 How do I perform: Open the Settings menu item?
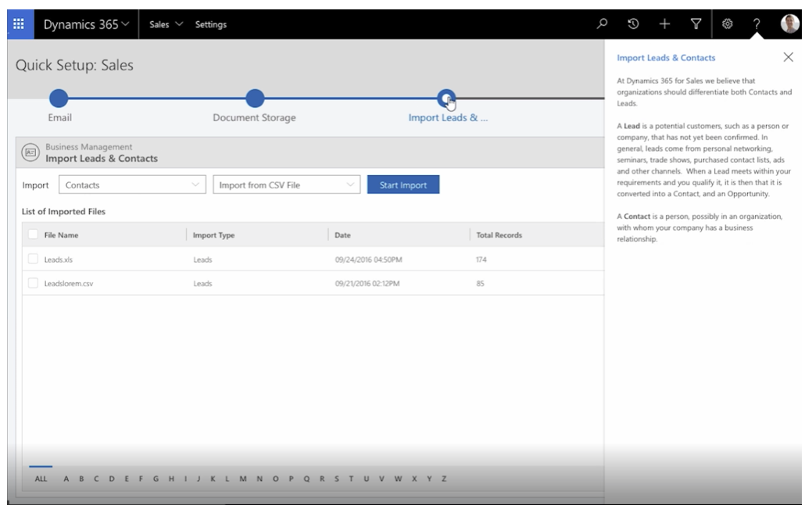coord(211,24)
